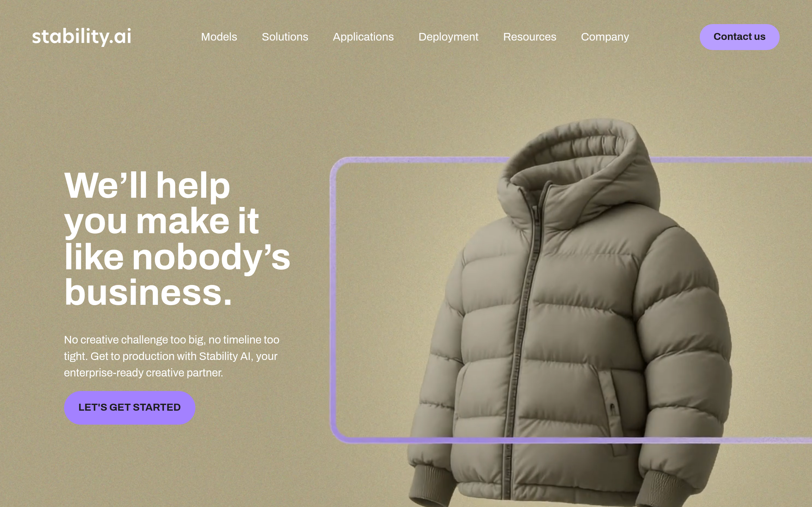Click the "We'll help" headline line

(x=147, y=185)
